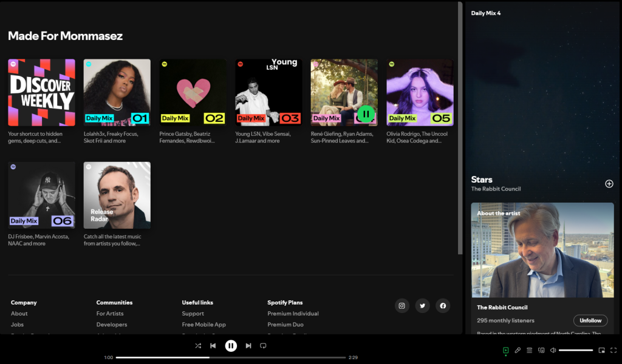The image size is (622, 364).
Task: Open Spotify Facebook page
Action: click(443, 306)
